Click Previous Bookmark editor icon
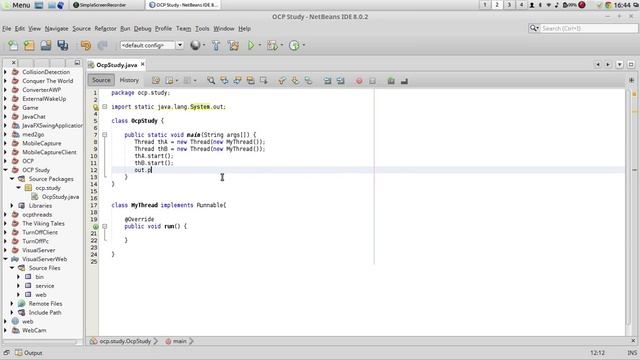This screenshot has height=360, width=640. click(282, 80)
